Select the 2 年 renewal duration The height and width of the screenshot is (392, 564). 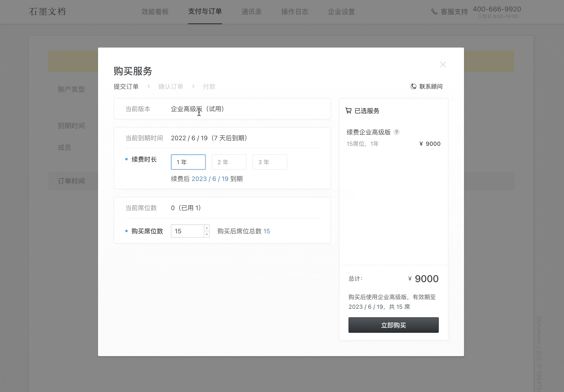pyautogui.click(x=229, y=162)
